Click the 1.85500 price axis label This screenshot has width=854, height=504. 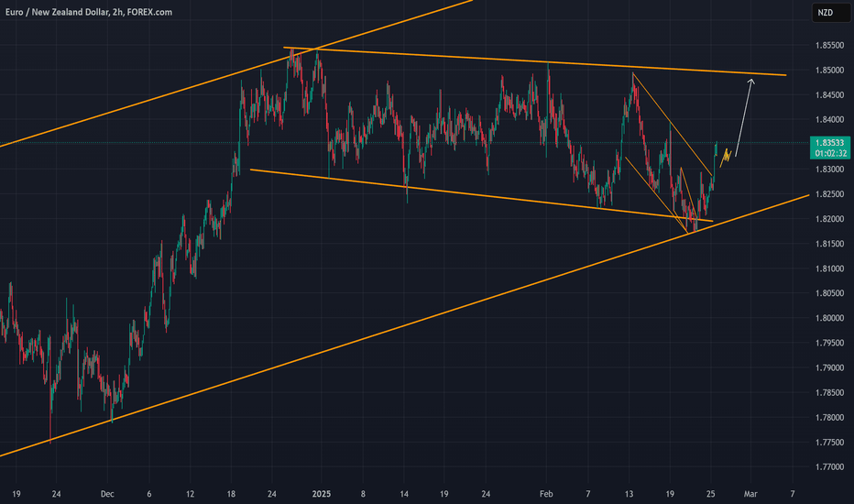[829, 45]
